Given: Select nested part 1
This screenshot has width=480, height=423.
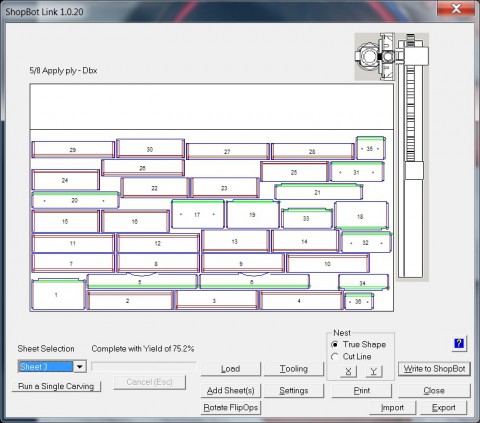Looking at the screenshot, I should (x=58, y=294).
